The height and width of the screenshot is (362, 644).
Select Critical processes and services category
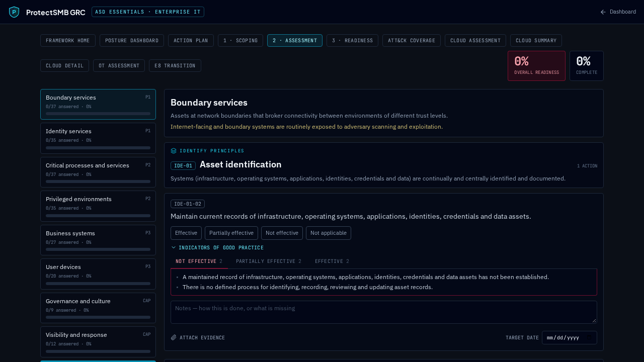[98, 172]
